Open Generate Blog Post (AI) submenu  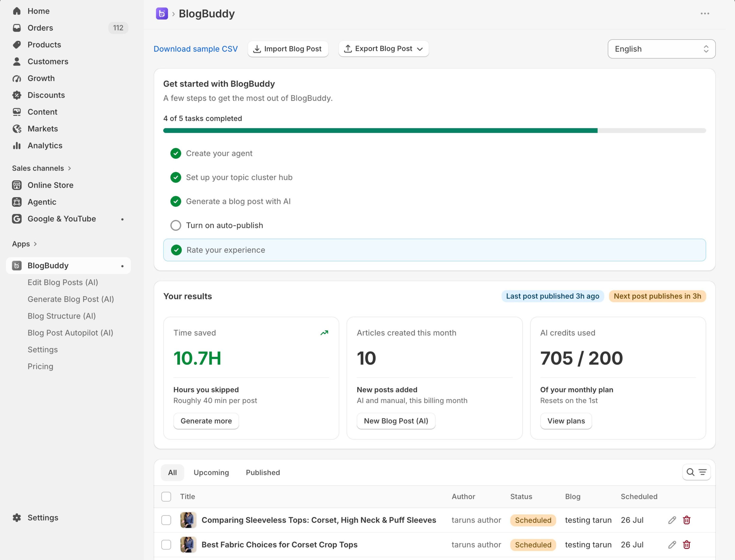coord(71,299)
